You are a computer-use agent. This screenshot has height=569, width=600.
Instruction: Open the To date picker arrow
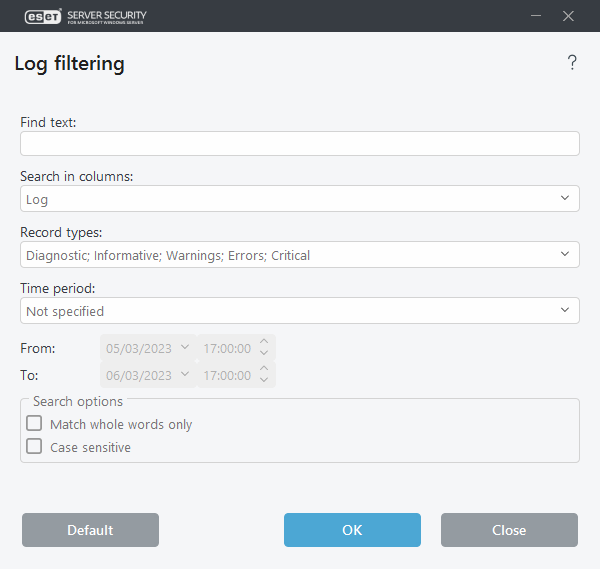pyautogui.click(x=185, y=375)
